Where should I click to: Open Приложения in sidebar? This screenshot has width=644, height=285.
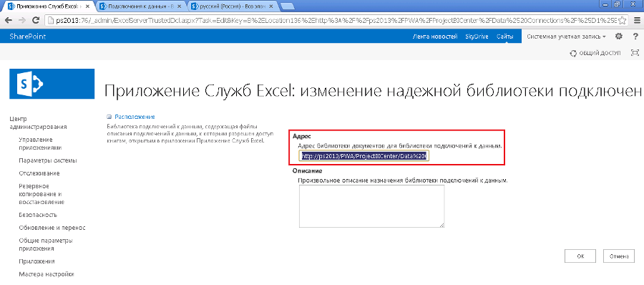coord(37,261)
